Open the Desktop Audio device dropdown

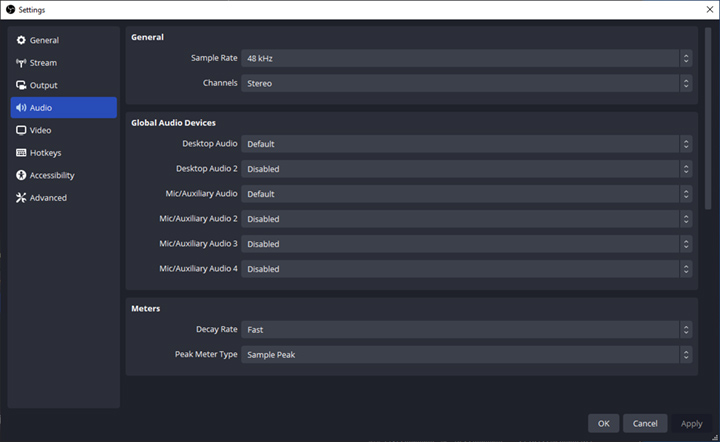pyautogui.click(x=467, y=144)
